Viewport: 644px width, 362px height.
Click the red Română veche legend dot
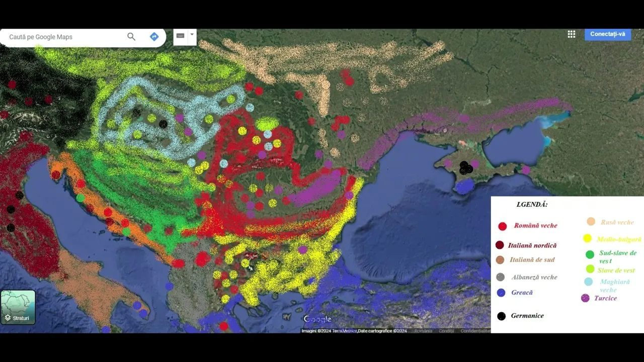coord(502,226)
